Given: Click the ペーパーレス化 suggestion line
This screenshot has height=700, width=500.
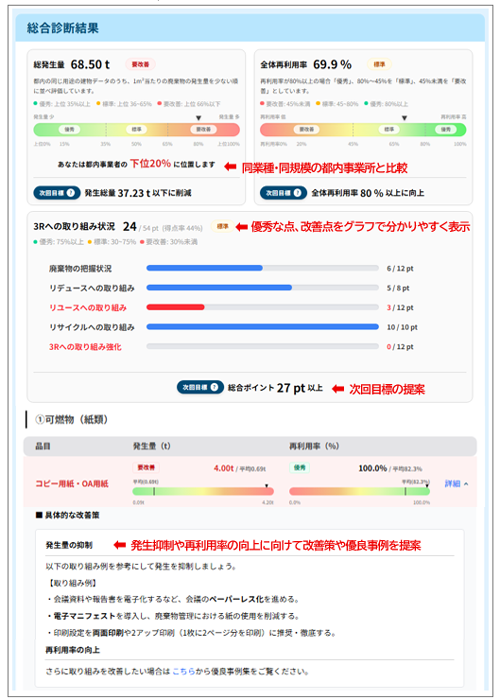Looking at the screenshot, I should click(x=172, y=599).
